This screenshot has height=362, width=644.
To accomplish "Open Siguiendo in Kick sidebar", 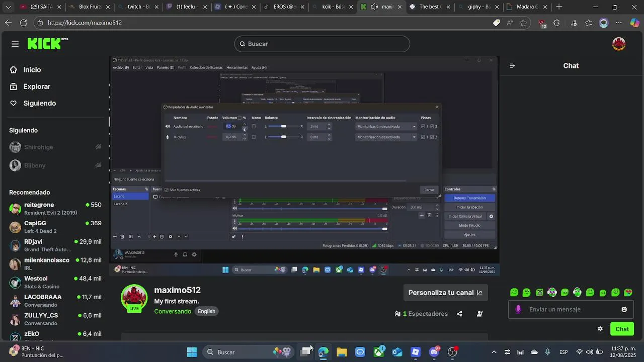I will 40,103.
